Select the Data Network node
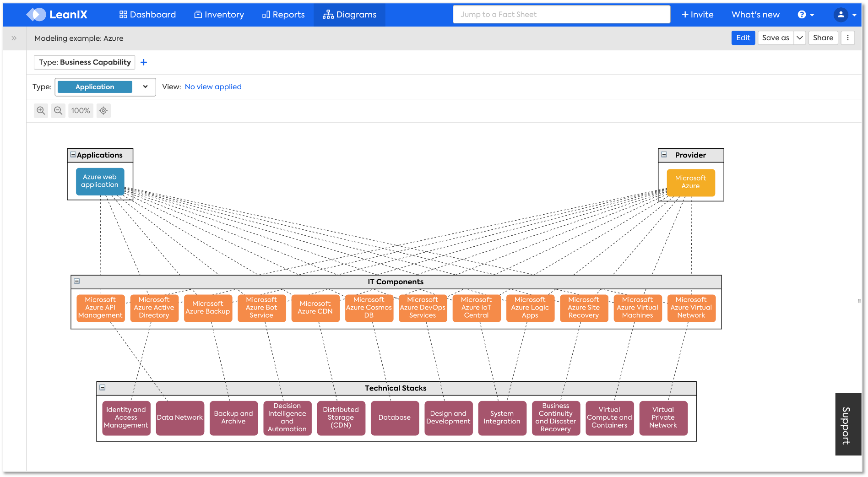This screenshot has height=477, width=868. click(x=180, y=418)
